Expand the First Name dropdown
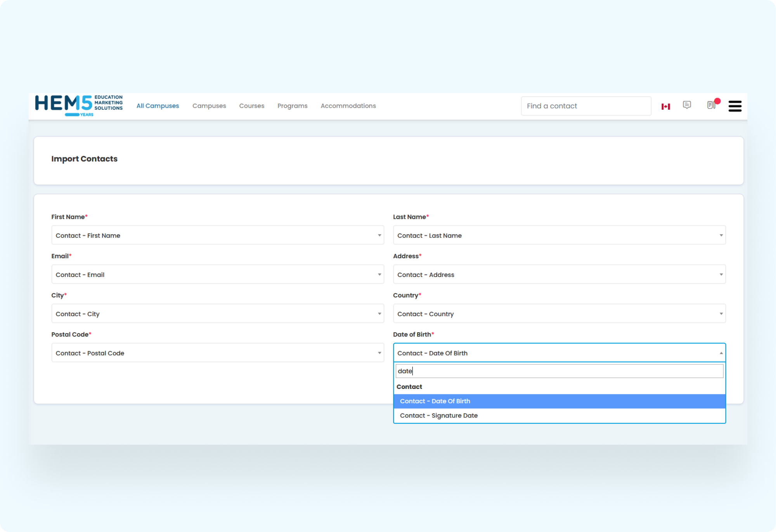 218,235
